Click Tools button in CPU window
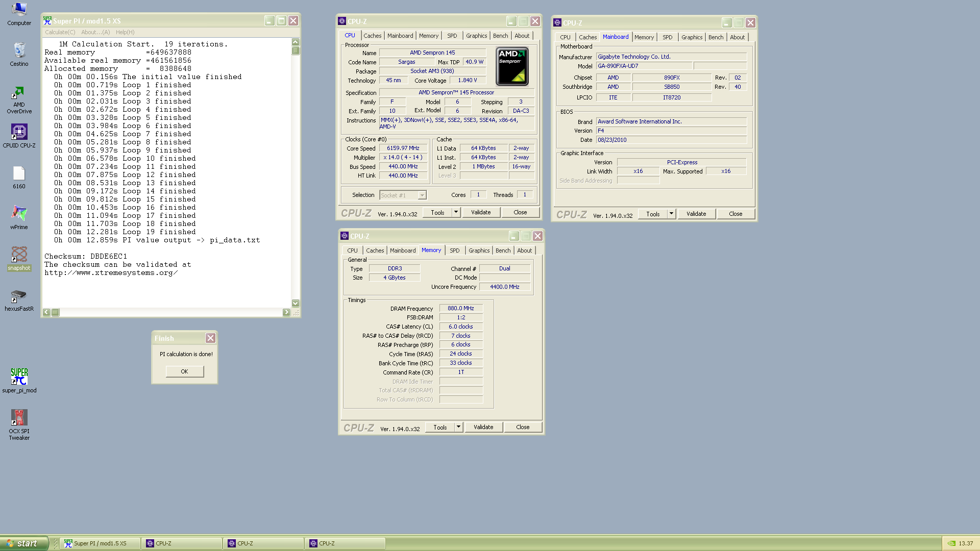 pos(437,212)
